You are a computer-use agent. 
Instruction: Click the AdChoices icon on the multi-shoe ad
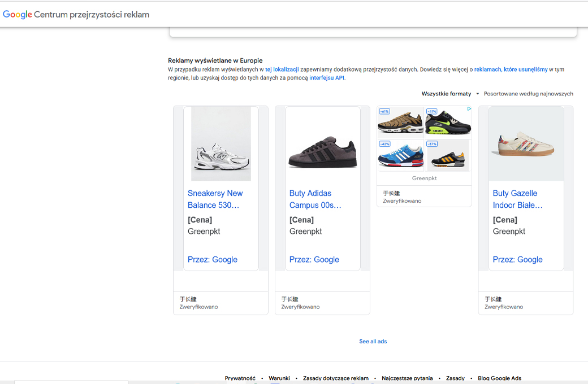click(469, 109)
